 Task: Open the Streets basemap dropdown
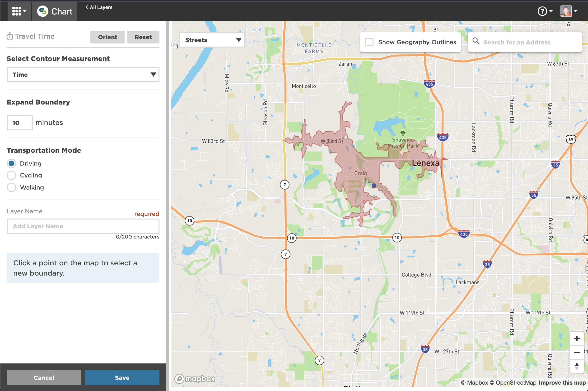point(212,40)
